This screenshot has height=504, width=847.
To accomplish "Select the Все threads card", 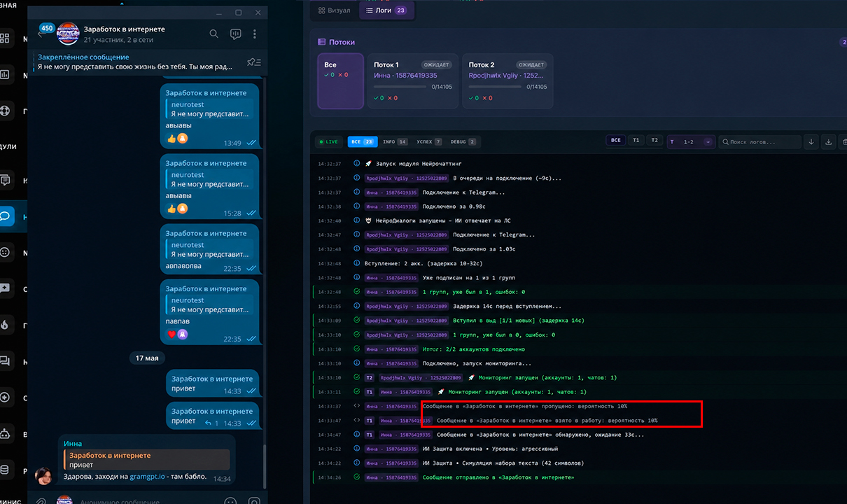I will coord(340,81).
